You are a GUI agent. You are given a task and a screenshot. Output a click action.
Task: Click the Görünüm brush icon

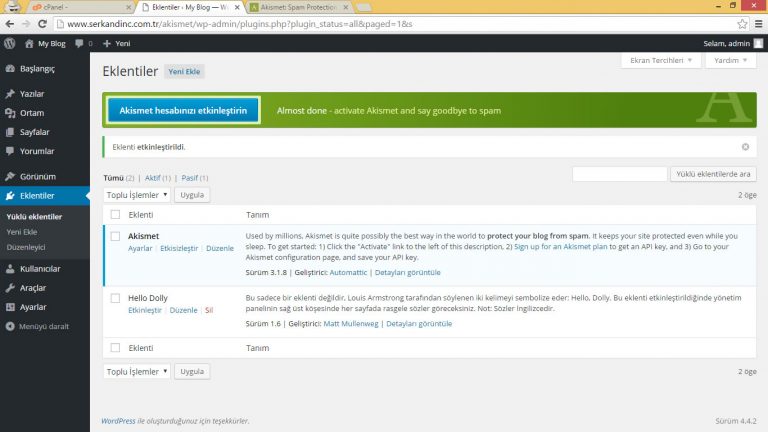tap(10, 176)
